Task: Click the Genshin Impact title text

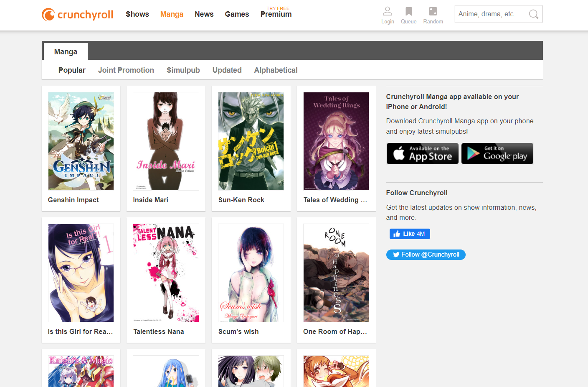Action: [x=73, y=200]
